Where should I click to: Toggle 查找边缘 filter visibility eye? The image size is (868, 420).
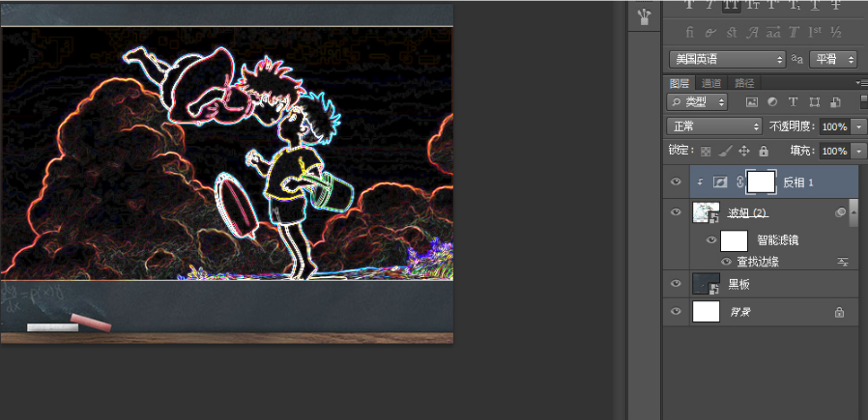(726, 262)
